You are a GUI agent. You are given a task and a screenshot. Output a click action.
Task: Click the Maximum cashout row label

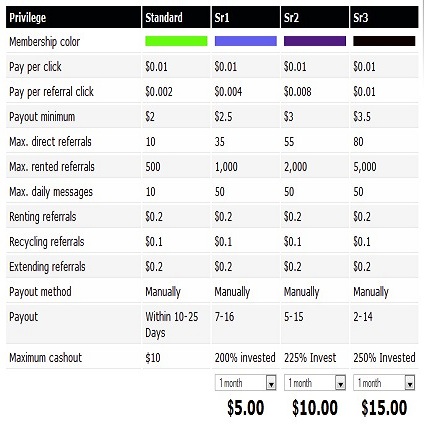point(46,358)
